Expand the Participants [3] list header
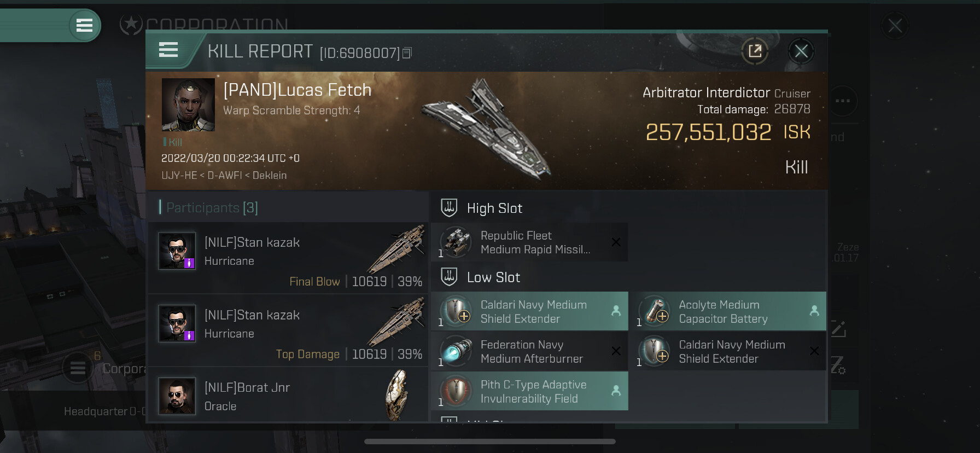980x453 pixels. point(208,207)
